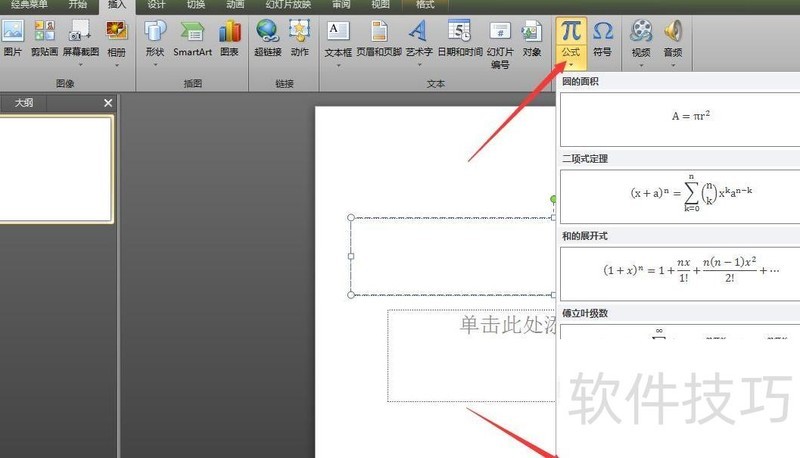Image resolution: width=800 pixels, height=458 pixels.
Task: Click the green rotation handle of text box
Action: pyautogui.click(x=554, y=199)
